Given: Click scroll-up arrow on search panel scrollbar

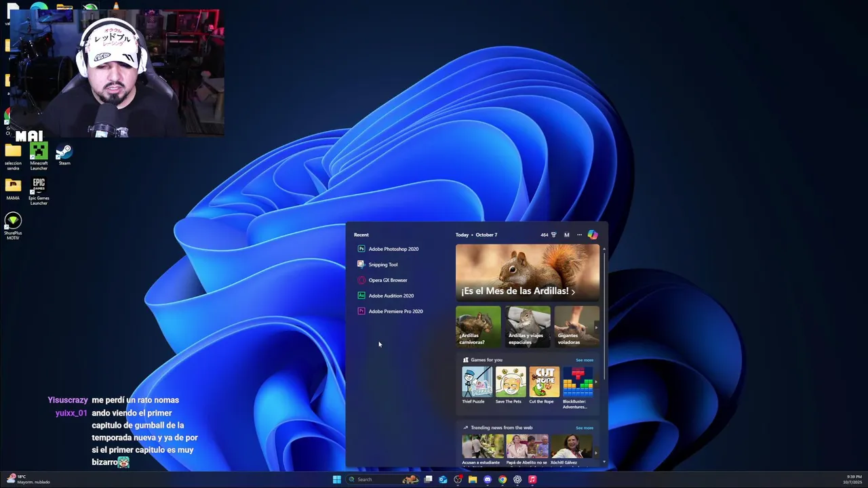Looking at the screenshot, I should click(604, 249).
